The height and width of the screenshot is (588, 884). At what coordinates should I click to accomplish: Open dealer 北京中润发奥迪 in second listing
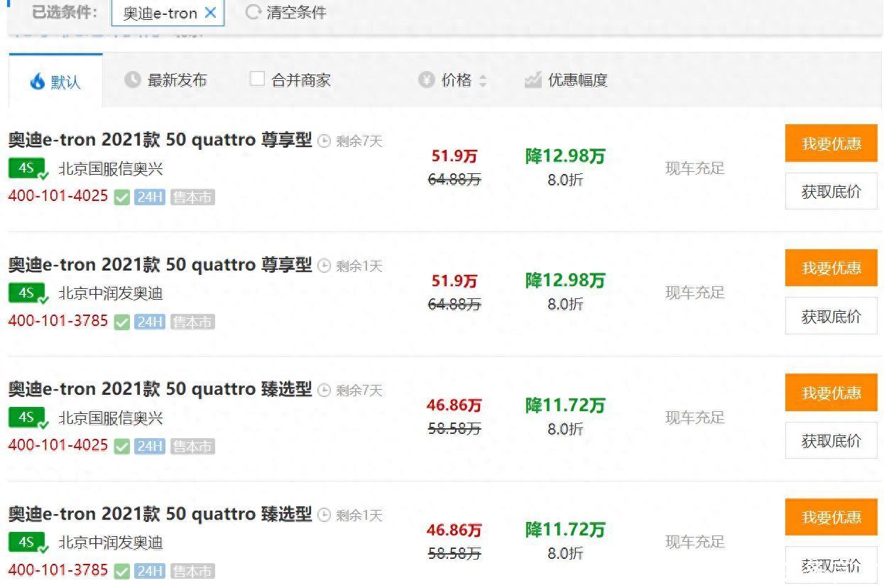[x=111, y=293]
